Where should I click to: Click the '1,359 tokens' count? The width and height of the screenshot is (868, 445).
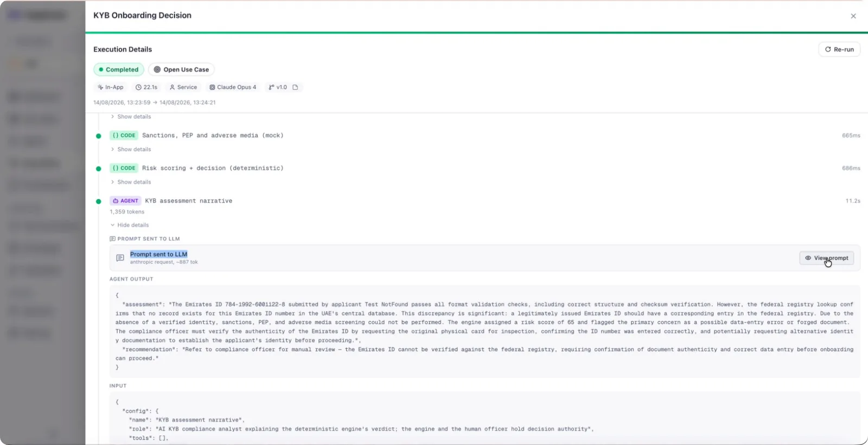(x=127, y=212)
